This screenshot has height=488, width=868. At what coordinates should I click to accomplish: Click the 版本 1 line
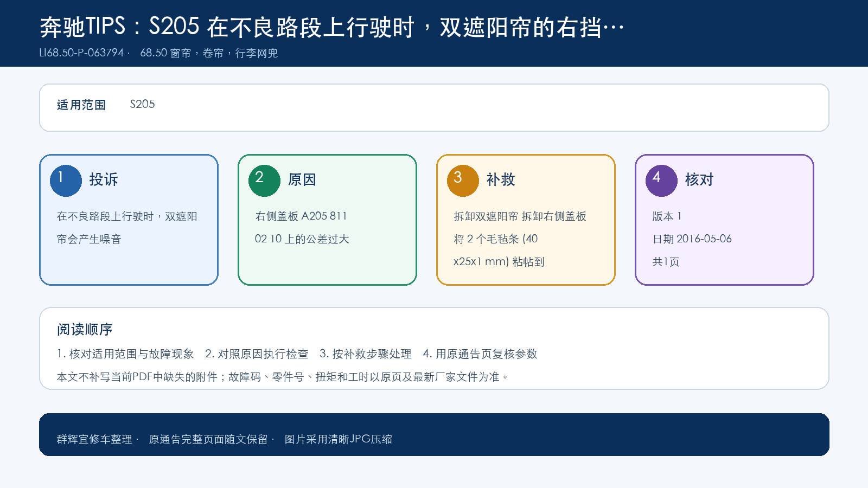(x=667, y=216)
